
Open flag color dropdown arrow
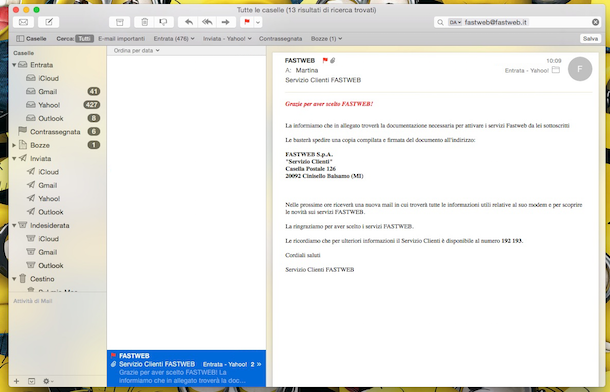(x=258, y=22)
